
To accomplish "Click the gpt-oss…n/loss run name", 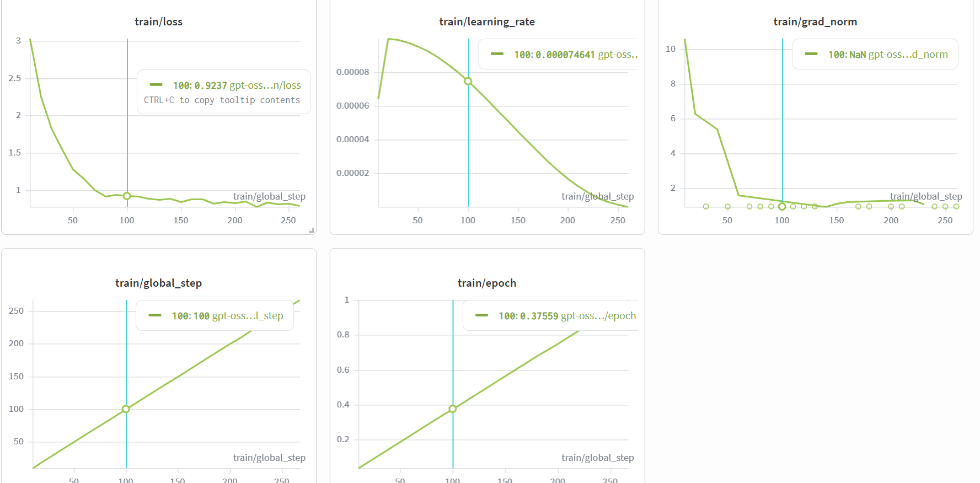I will pyautogui.click(x=265, y=85).
